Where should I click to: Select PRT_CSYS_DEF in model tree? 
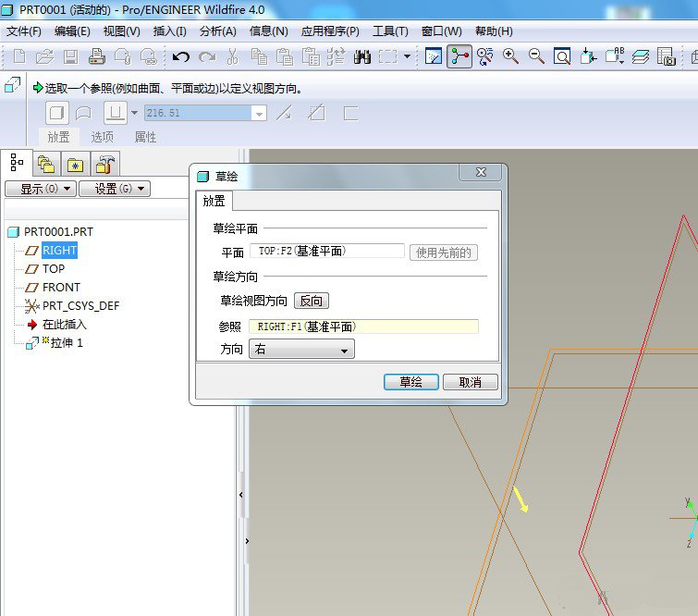coord(81,306)
